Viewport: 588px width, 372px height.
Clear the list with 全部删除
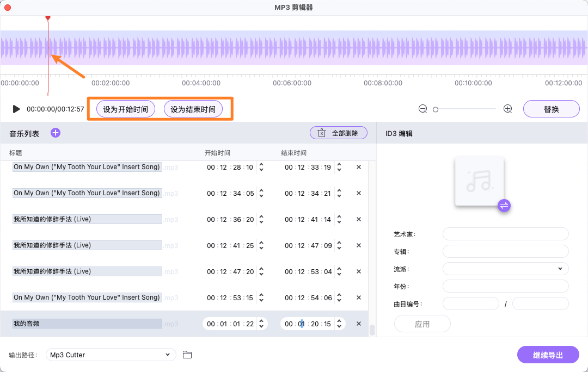point(338,132)
